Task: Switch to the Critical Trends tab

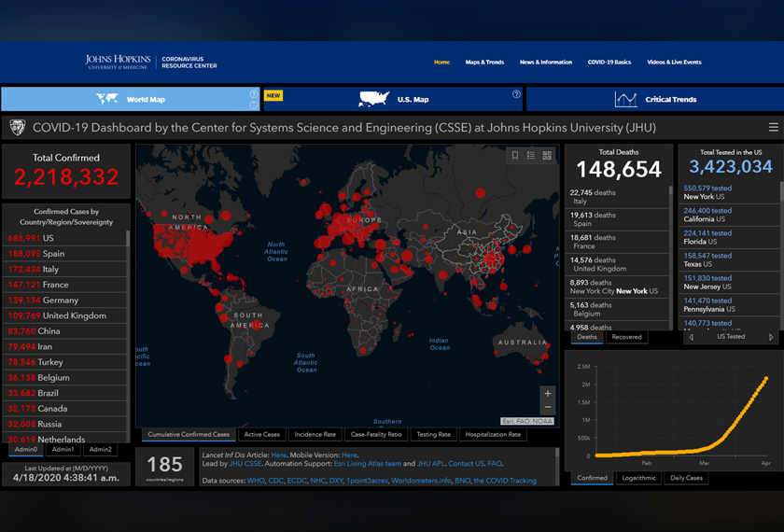Action: (655, 99)
